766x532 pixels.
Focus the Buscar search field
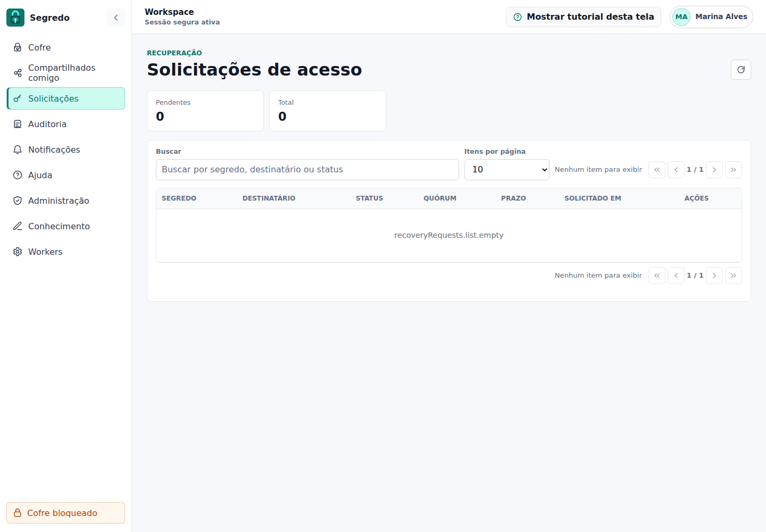[x=307, y=170]
